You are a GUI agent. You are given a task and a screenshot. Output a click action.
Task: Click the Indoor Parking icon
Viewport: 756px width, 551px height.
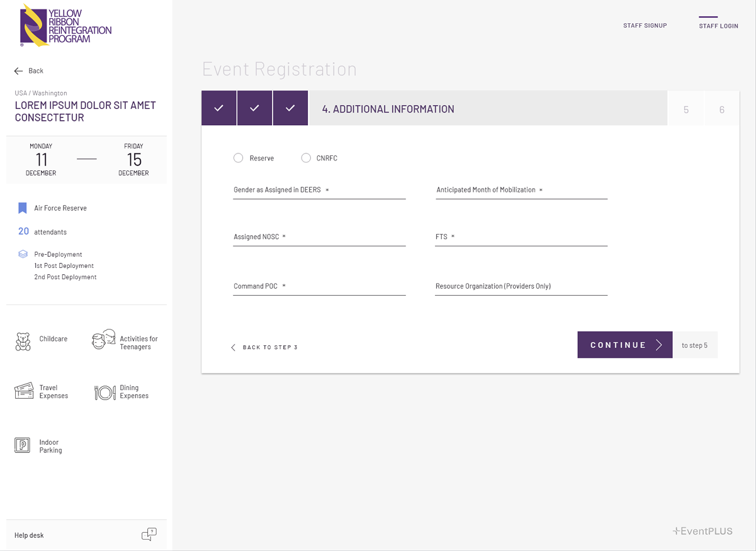[22, 445]
